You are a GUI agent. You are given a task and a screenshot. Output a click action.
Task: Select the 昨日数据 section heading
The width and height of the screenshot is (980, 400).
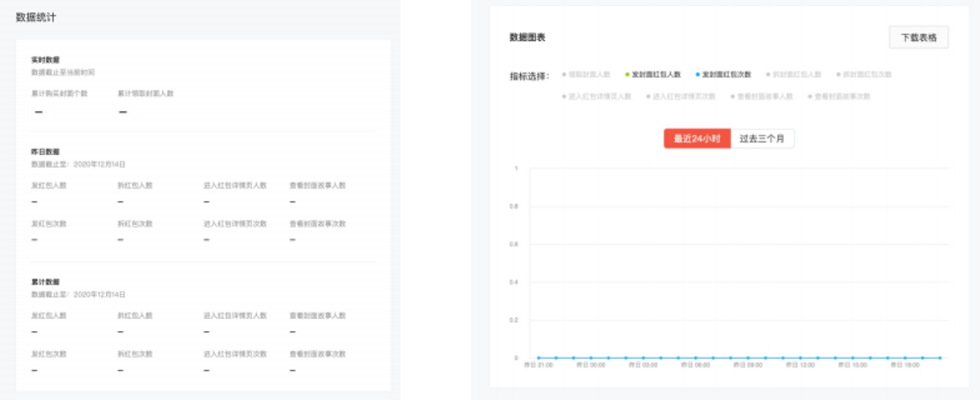tap(44, 152)
